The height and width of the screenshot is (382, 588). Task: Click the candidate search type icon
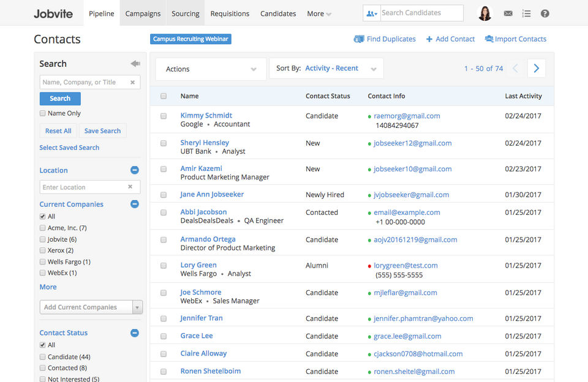371,13
